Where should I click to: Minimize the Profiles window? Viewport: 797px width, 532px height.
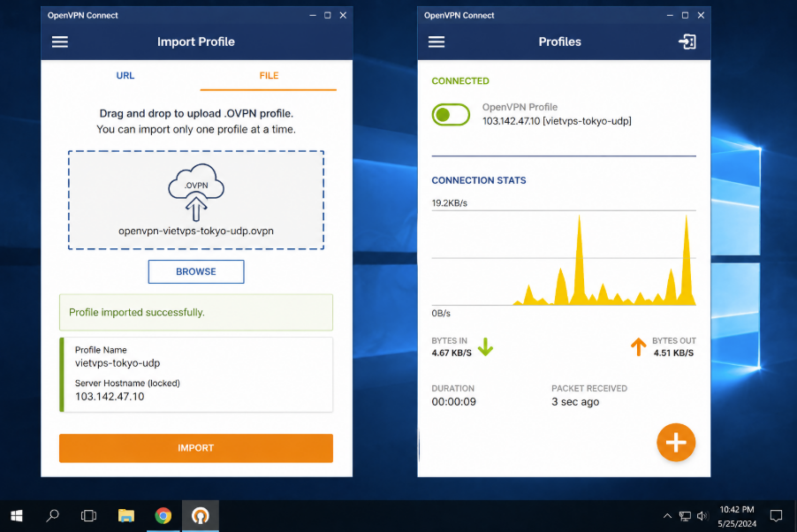pyautogui.click(x=670, y=15)
